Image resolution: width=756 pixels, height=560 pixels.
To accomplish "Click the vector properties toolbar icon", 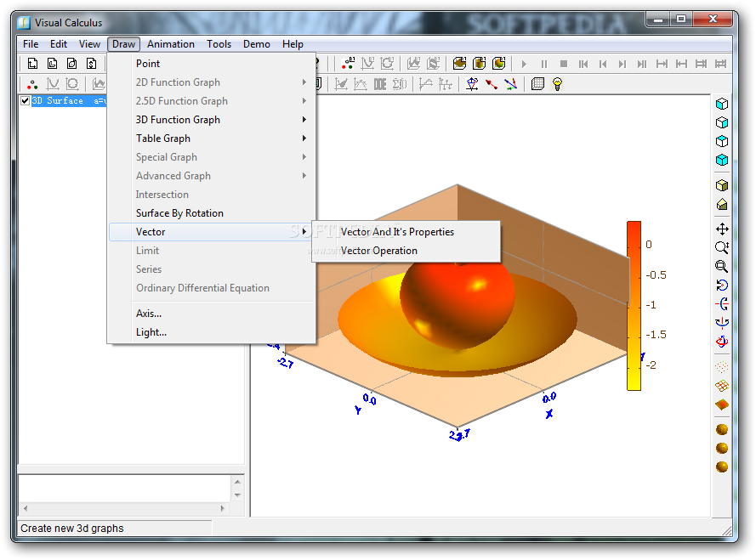I will [x=472, y=84].
